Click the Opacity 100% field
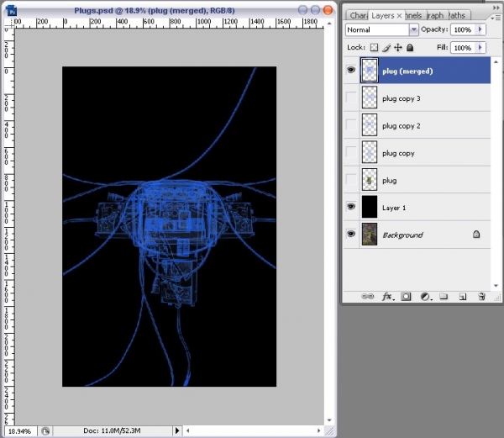504x438 pixels. (463, 29)
